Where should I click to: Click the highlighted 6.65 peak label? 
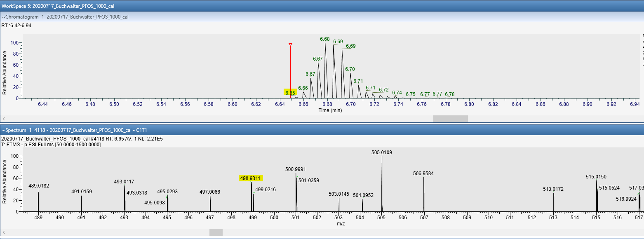(x=290, y=93)
